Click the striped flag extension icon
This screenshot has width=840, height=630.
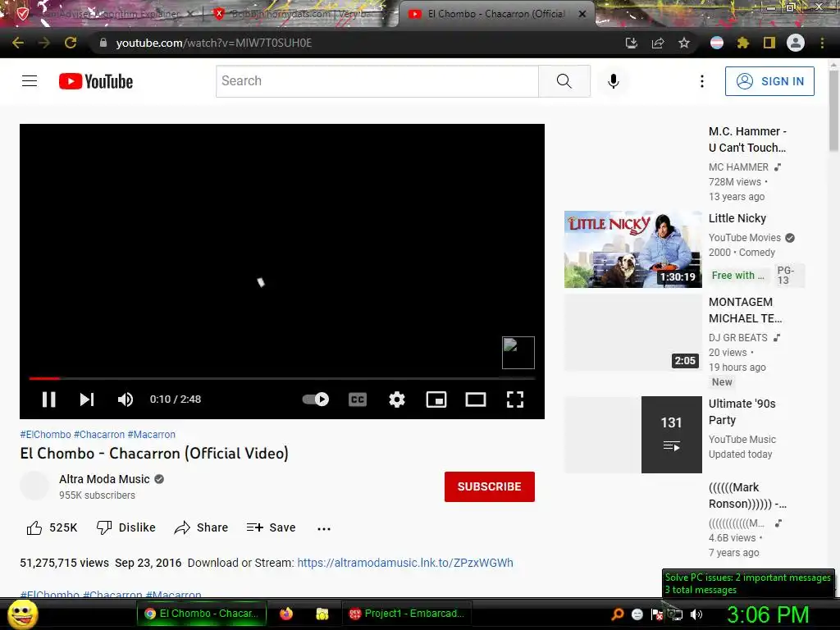point(717,43)
